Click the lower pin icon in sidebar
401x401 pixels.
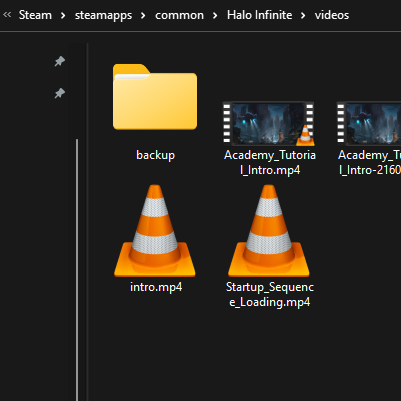click(59, 93)
